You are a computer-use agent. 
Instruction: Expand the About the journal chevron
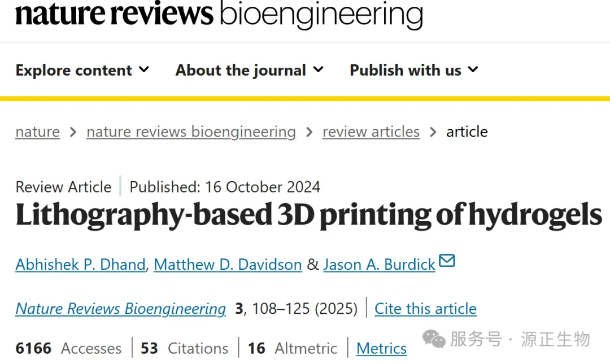click(x=319, y=69)
